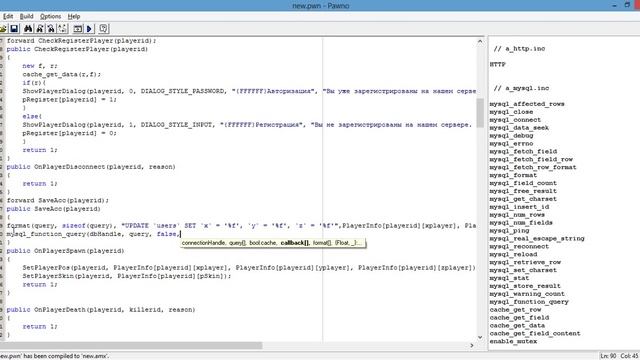Click the editor vertical scrollbar up arrow
The image size is (640, 360).
point(480,42)
